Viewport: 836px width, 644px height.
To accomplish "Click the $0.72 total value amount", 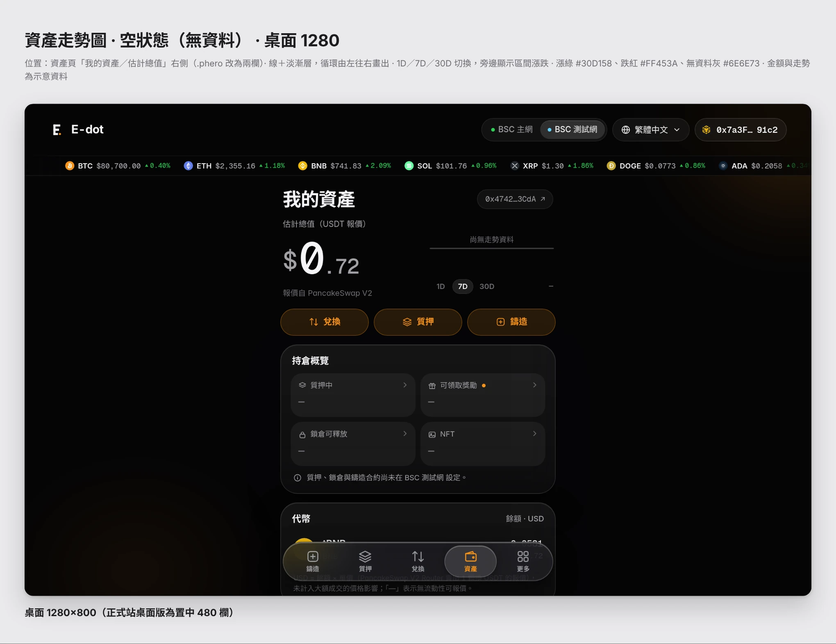I will coord(321,259).
